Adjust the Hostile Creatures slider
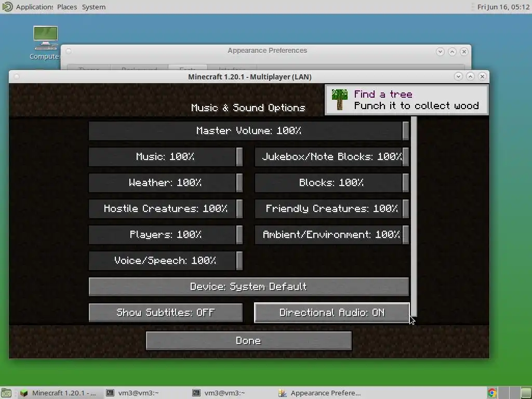Screen dimensions: 532x399 click(x=166, y=208)
